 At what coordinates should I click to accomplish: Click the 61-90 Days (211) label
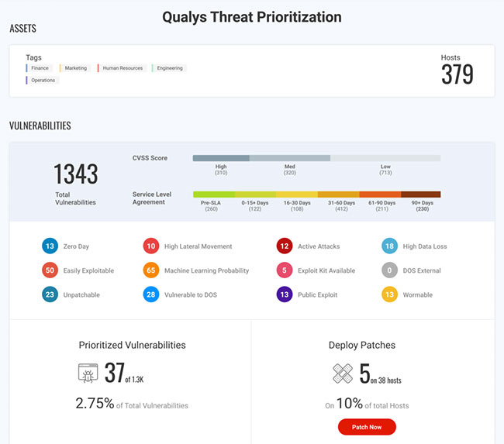point(381,206)
